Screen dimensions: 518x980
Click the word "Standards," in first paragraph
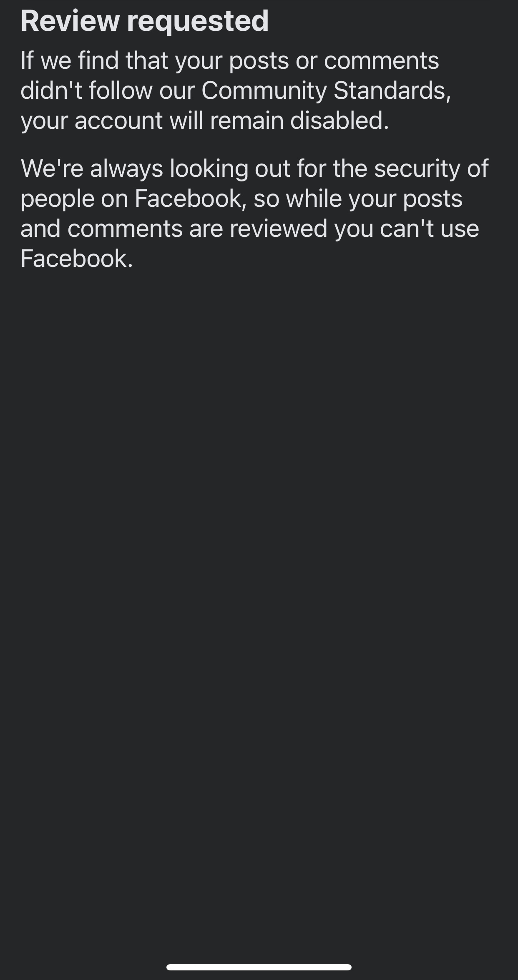[392, 90]
